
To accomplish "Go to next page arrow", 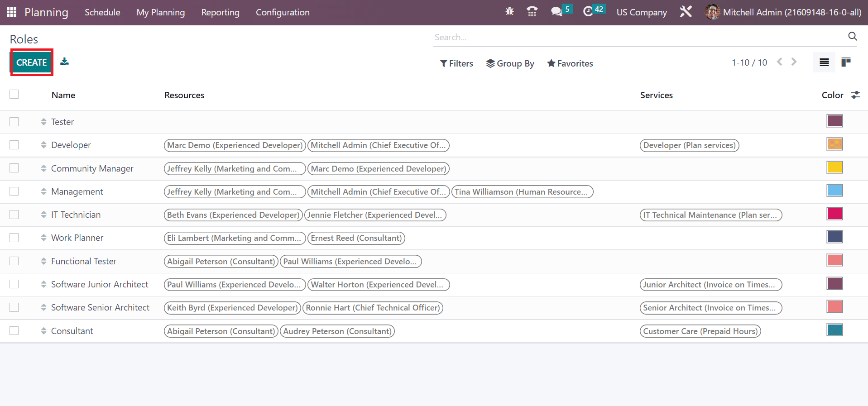I will point(794,62).
